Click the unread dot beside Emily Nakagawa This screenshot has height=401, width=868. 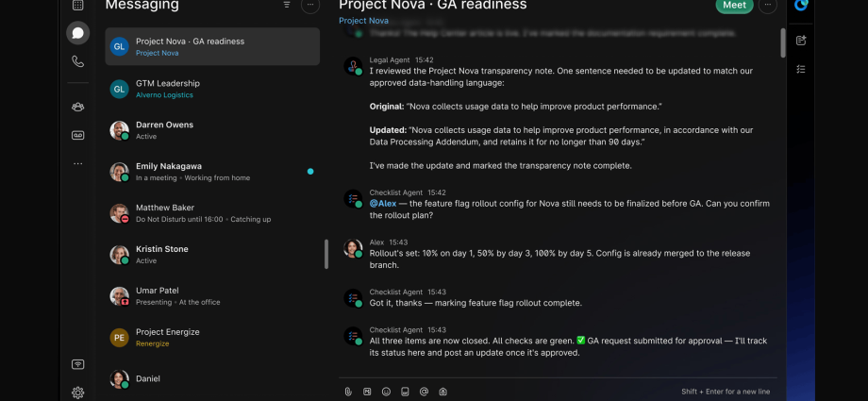click(x=310, y=172)
